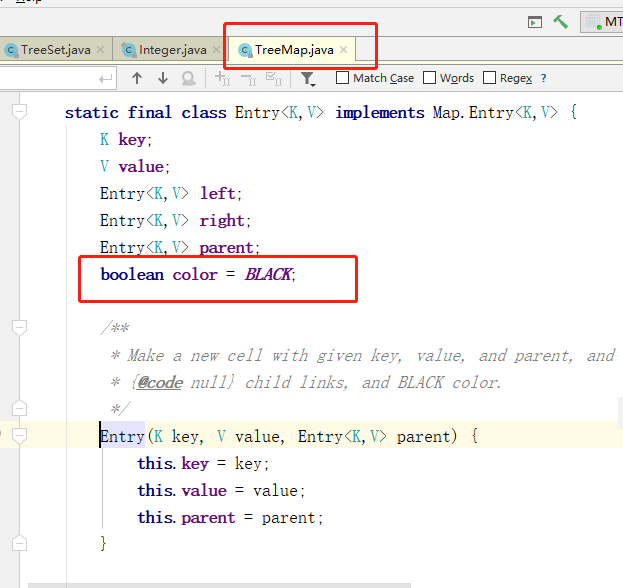This screenshot has height=588, width=623.
Task: Select the TreeMap.java tab
Action: point(293,50)
